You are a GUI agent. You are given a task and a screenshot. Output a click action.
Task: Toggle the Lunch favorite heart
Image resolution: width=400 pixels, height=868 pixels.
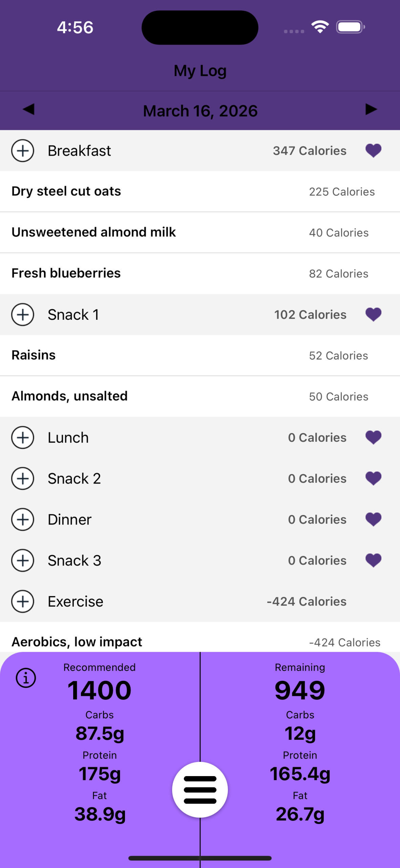[x=373, y=437]
